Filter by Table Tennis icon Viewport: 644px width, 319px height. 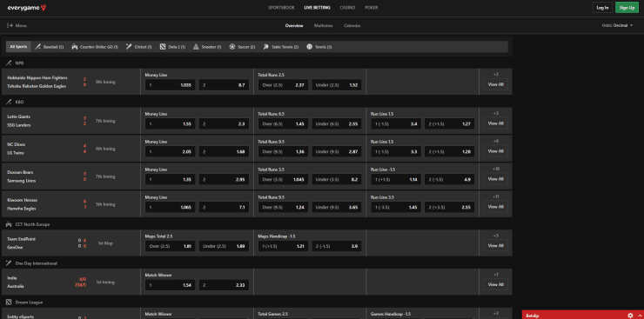265,47
